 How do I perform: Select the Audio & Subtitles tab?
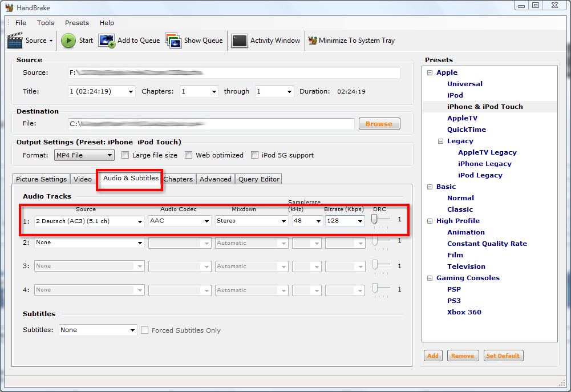(x=131, y=178)
